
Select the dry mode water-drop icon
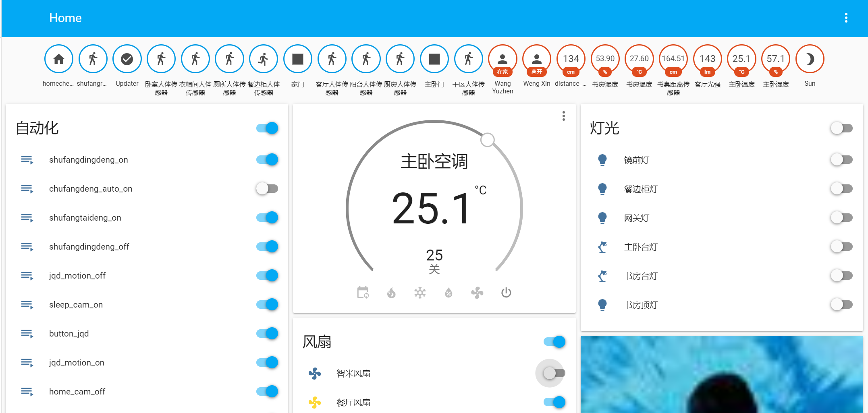coord(449,293)
